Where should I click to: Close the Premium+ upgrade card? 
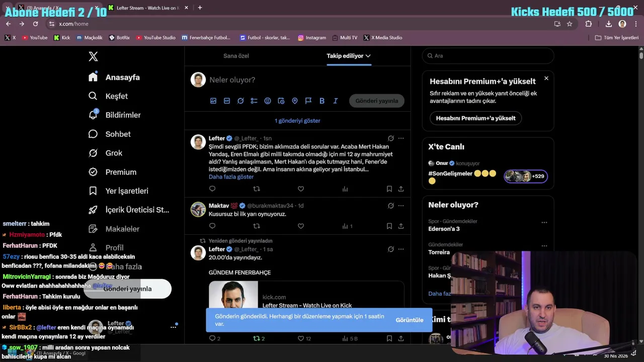pyautogui.click(x=546, y=78)
